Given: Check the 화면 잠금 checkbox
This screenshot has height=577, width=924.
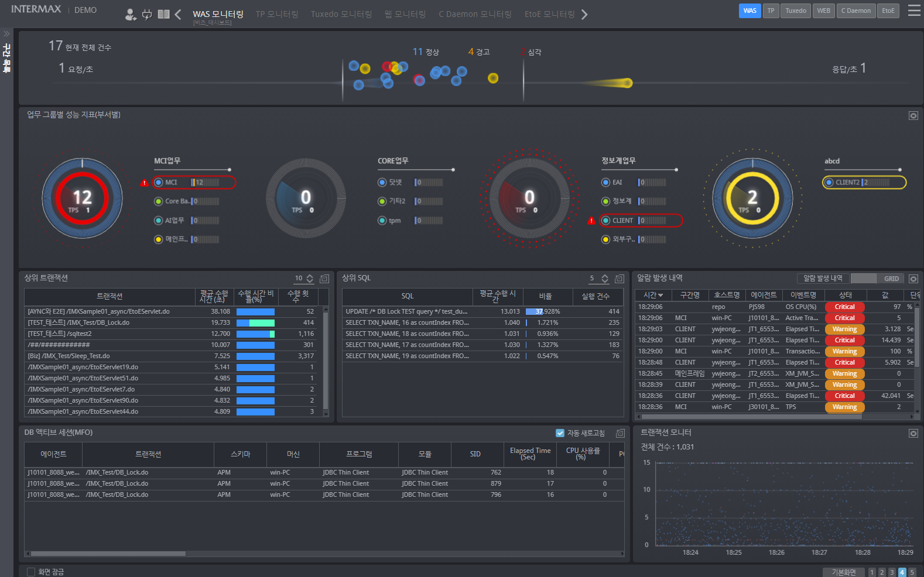Looking at the screenshot, I should [31, 572].
